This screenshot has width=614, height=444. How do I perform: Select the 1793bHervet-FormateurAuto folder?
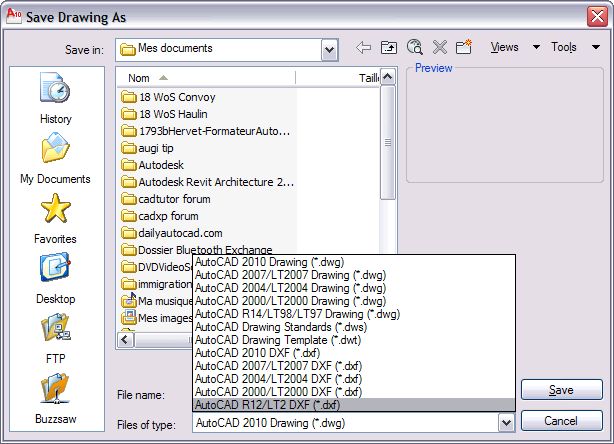(206, 131)
